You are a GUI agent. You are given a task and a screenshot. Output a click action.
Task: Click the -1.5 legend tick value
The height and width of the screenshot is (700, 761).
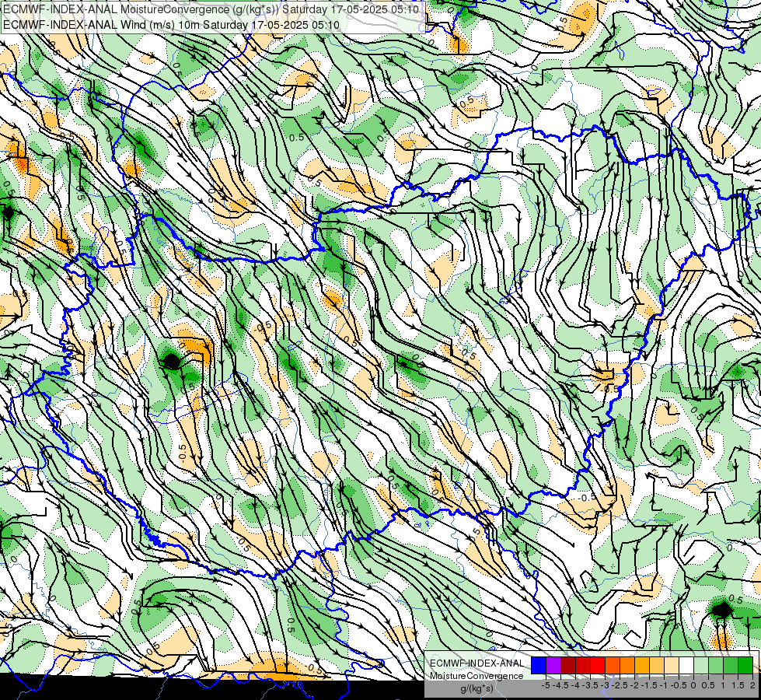(x=649, y=685)
